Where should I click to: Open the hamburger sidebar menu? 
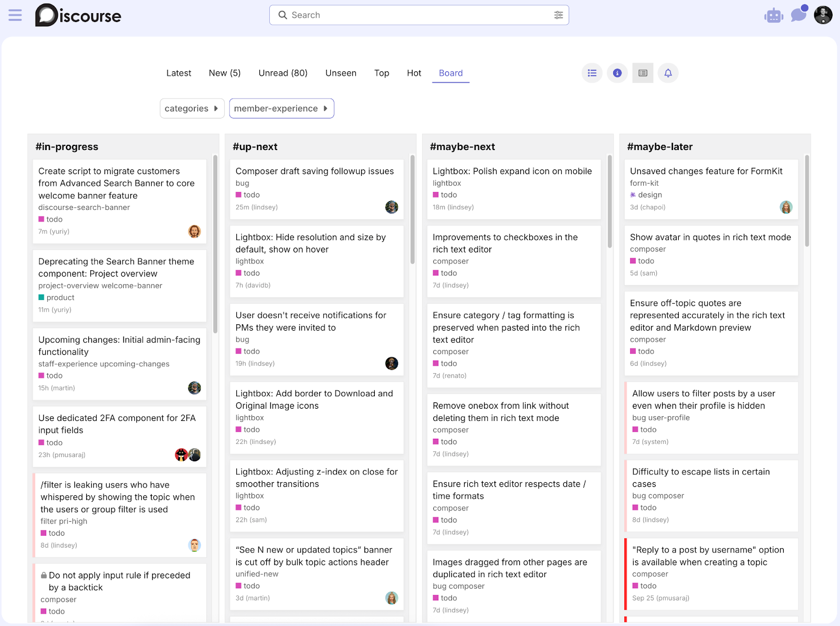15,15
